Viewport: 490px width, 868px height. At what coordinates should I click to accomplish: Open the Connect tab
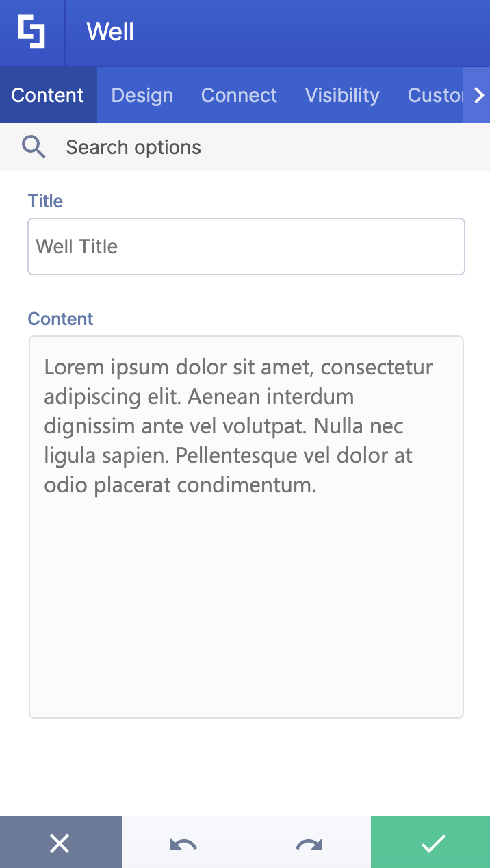[239, 95]
